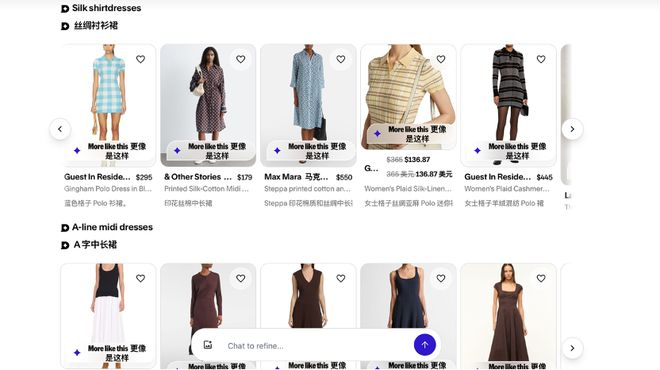Focus the Chat to refine input
660x370 pixels.
click(316, 346)
